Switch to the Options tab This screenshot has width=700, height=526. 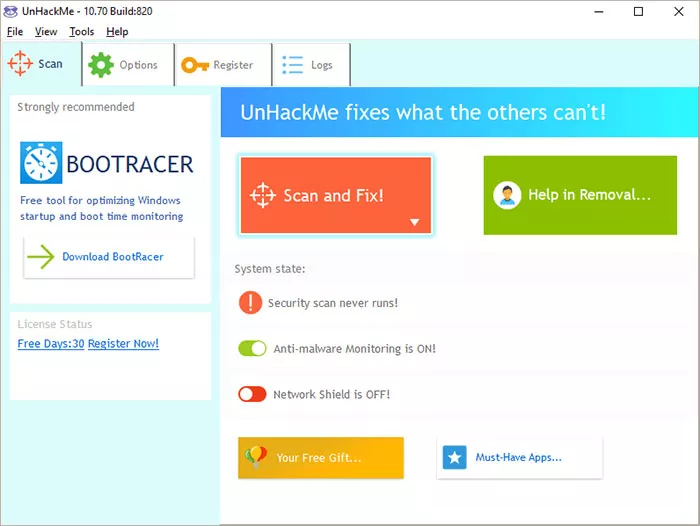tap(129, 65)
